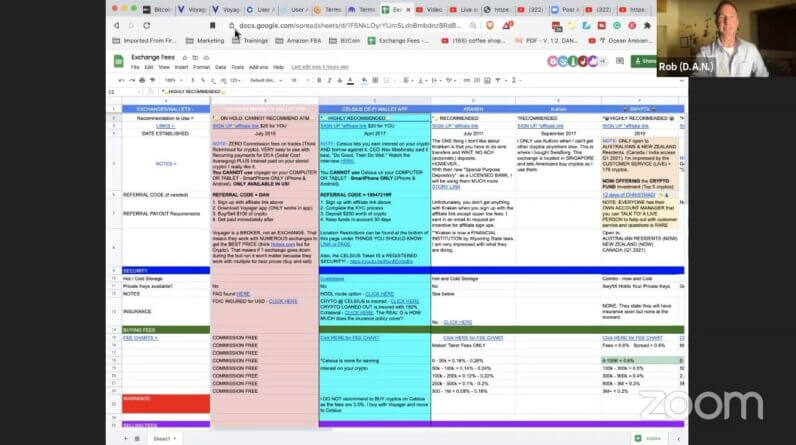The image size is (796, 445).
Task: Select the 'REFERRAL CODE = DAN' cell
Action: [x=265, y=195]
